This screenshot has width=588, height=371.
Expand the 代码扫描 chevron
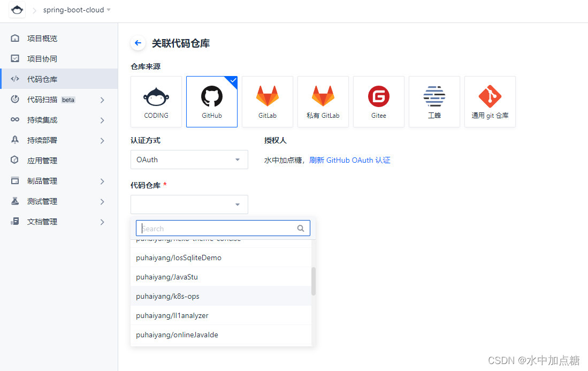(102, 100)
